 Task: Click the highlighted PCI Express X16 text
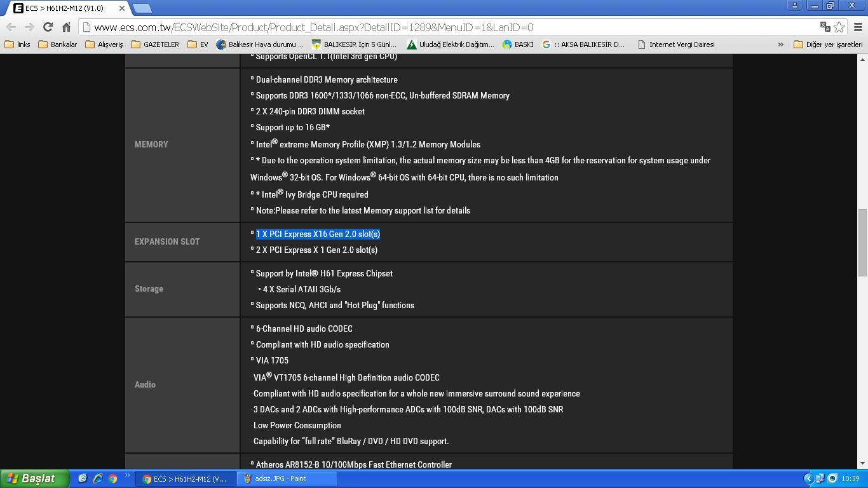(318, 234)
